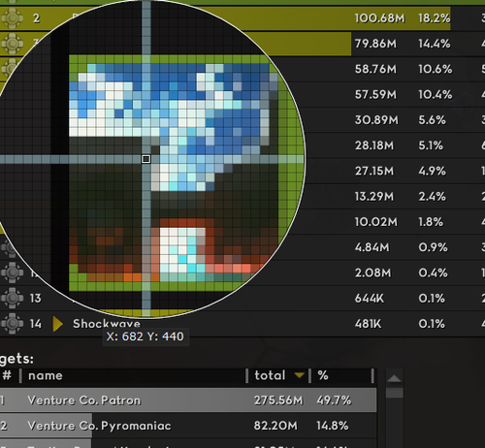Click the 481K amount value

pyautogui.click(x=368, y=324)
